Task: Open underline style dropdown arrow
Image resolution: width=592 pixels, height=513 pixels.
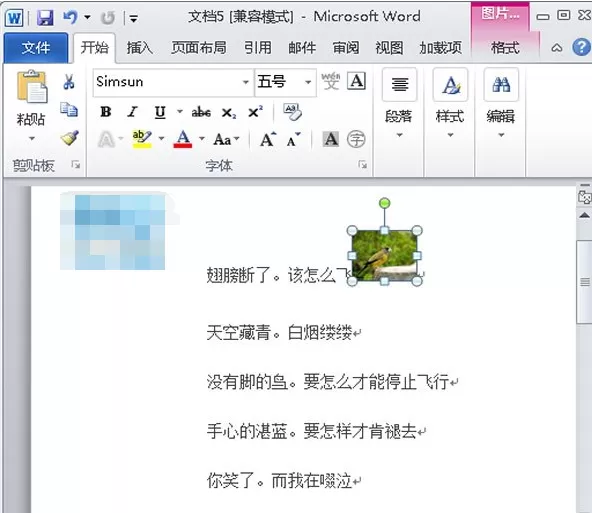Action: coord(180,111)
